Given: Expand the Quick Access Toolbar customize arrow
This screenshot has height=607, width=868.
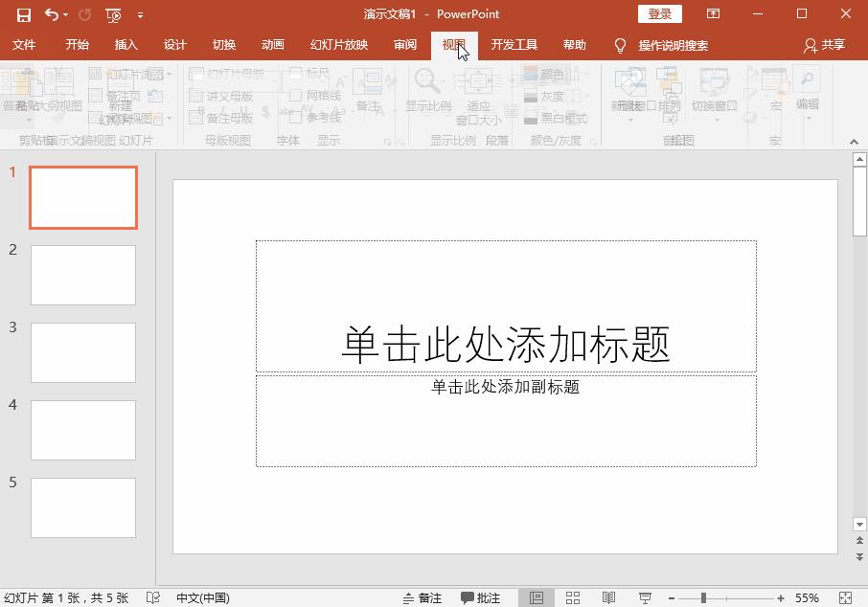Looking at the screenshot, I should [x=140, y=14].
